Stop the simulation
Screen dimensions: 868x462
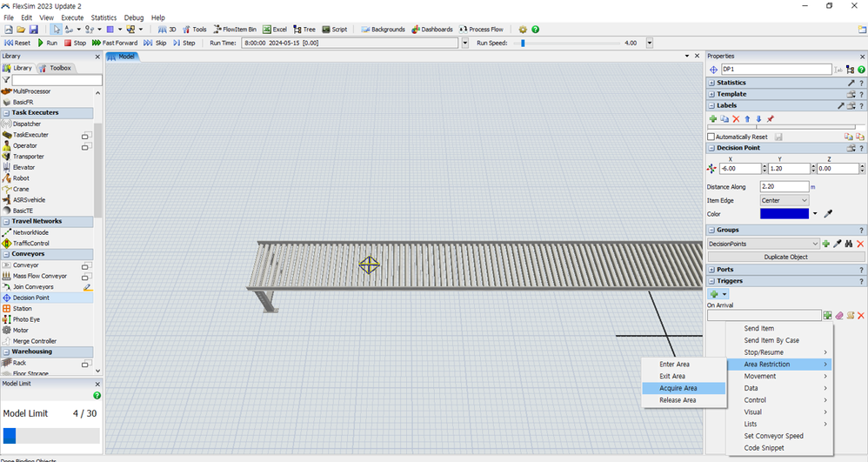point(76,43)
